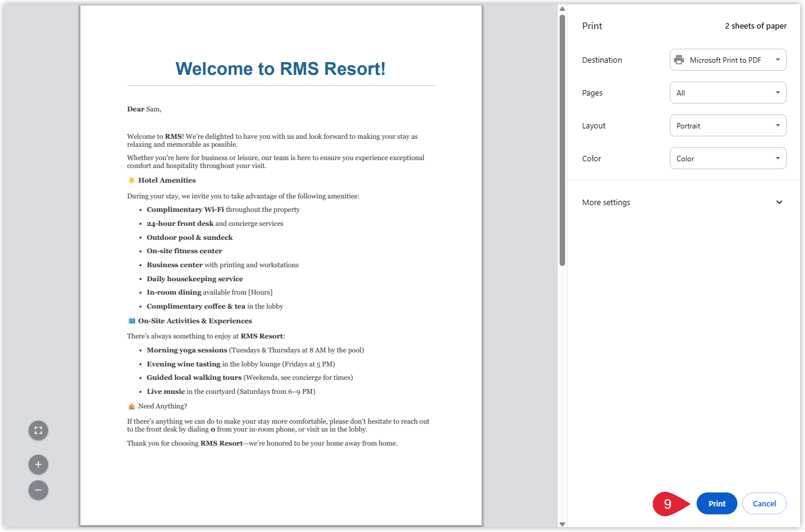
Task: Click the Destination label
Action: pyautogui.click(x=602, y=60)
